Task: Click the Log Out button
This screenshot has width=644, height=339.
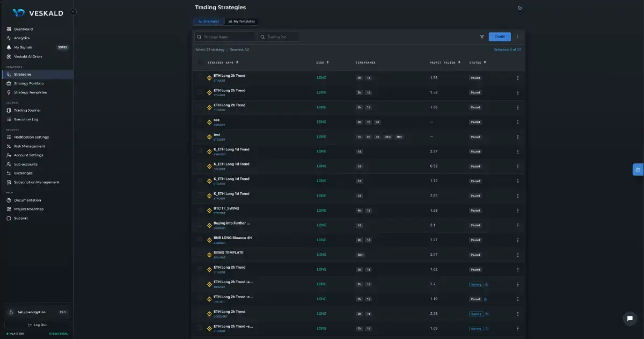Action: point(37,324)
